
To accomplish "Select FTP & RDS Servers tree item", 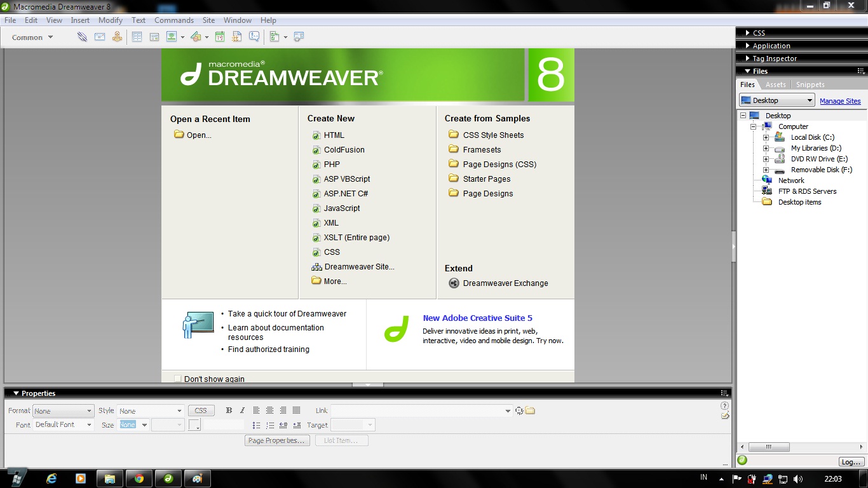I will (807, 191).
